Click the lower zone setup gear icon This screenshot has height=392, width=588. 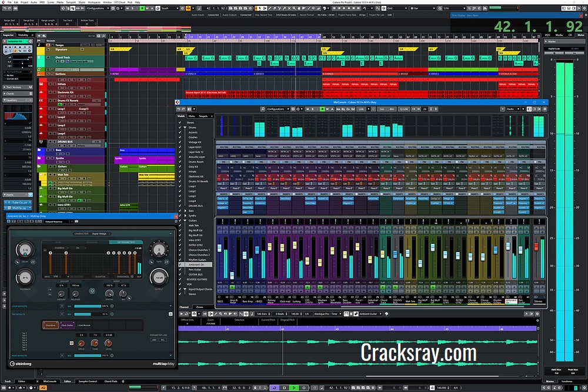[x=123, y=381]
